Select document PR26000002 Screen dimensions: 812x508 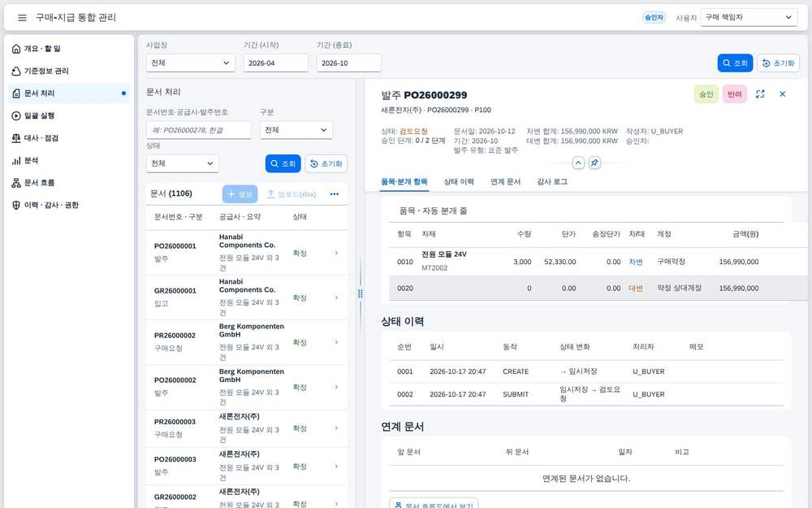(x=247, y=342)
